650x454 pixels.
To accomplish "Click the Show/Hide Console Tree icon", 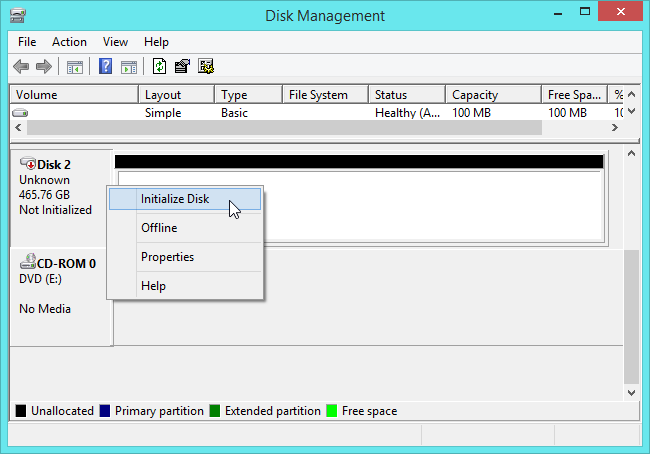I will pyautogui.click(x=74, y=67).
